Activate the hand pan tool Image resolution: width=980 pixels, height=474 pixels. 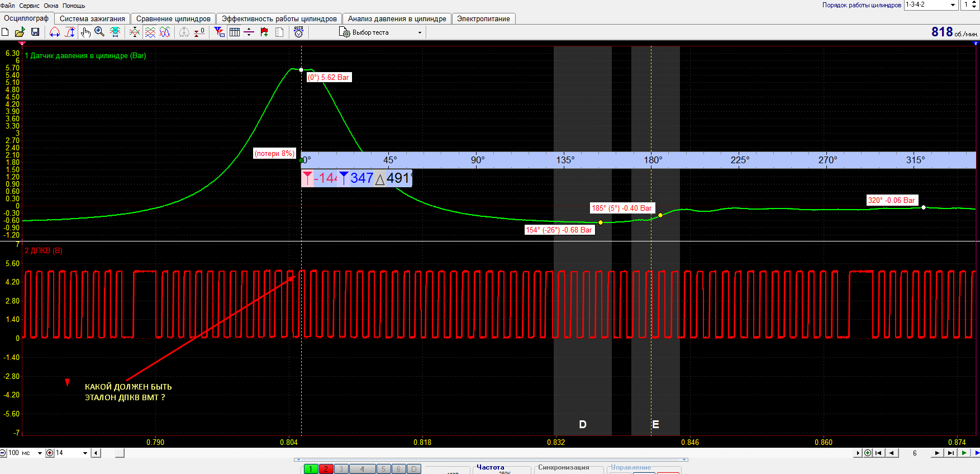(85, 32)
